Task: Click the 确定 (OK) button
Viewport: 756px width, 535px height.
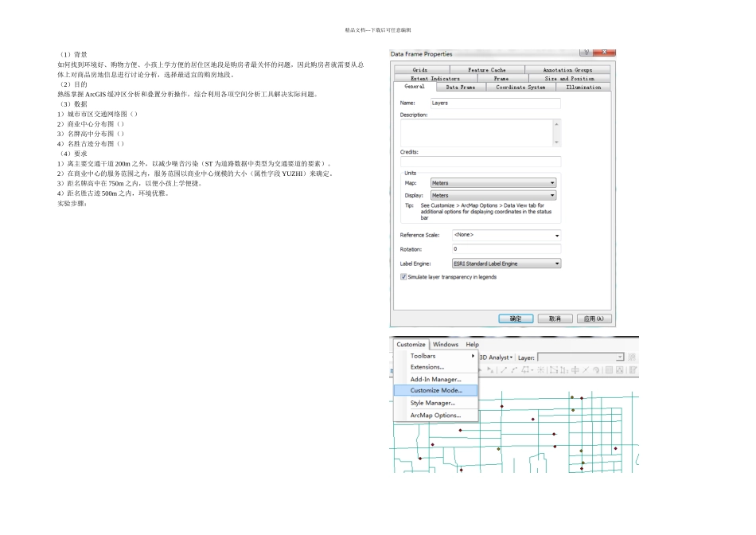Action: 516,318
